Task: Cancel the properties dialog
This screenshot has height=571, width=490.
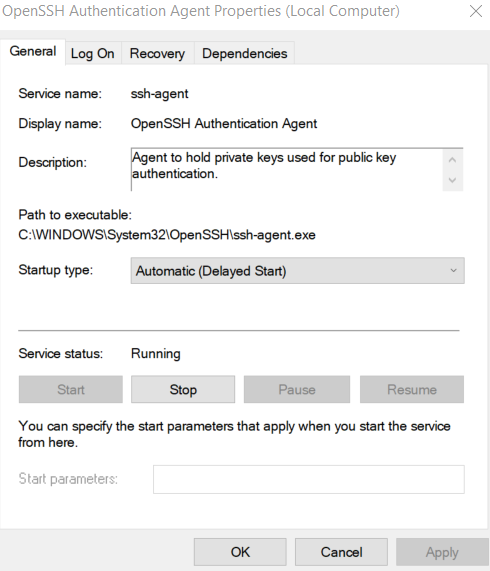Action: coord(341,552)
